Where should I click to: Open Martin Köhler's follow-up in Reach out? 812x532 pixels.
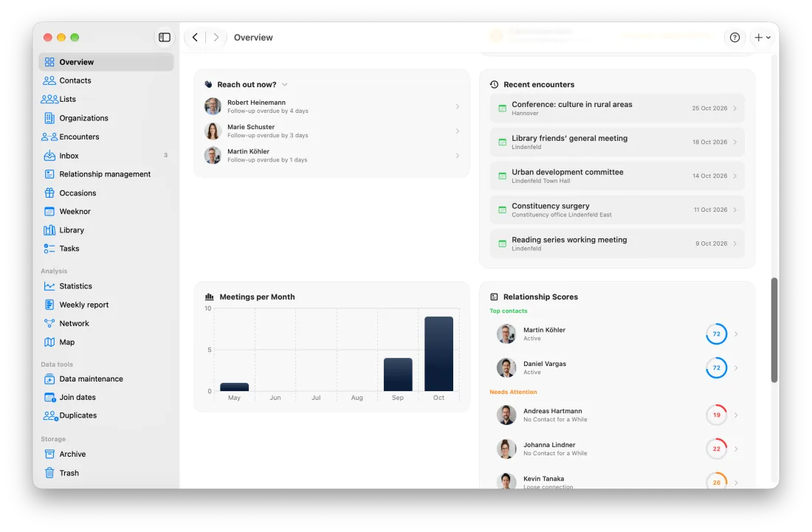point(332,155)
